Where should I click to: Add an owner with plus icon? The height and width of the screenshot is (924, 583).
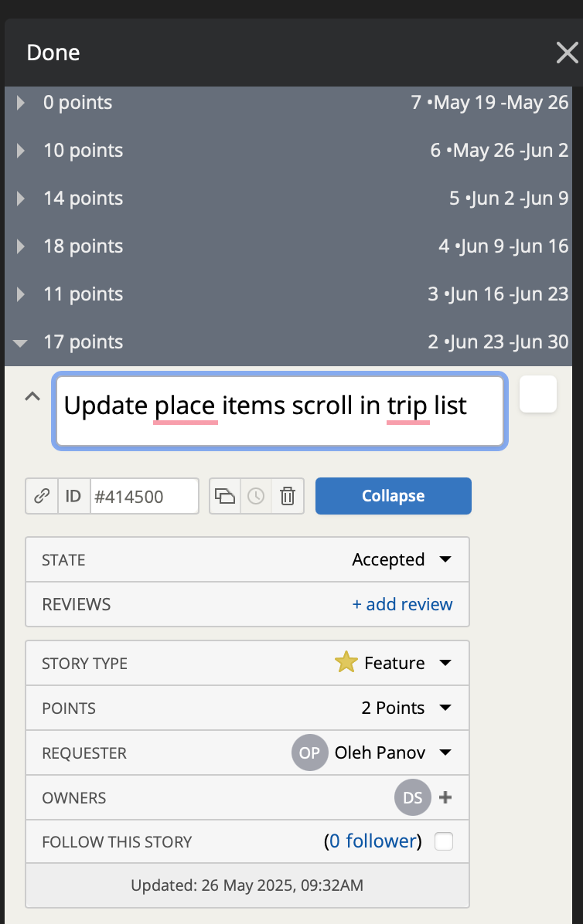click(445, 797)
